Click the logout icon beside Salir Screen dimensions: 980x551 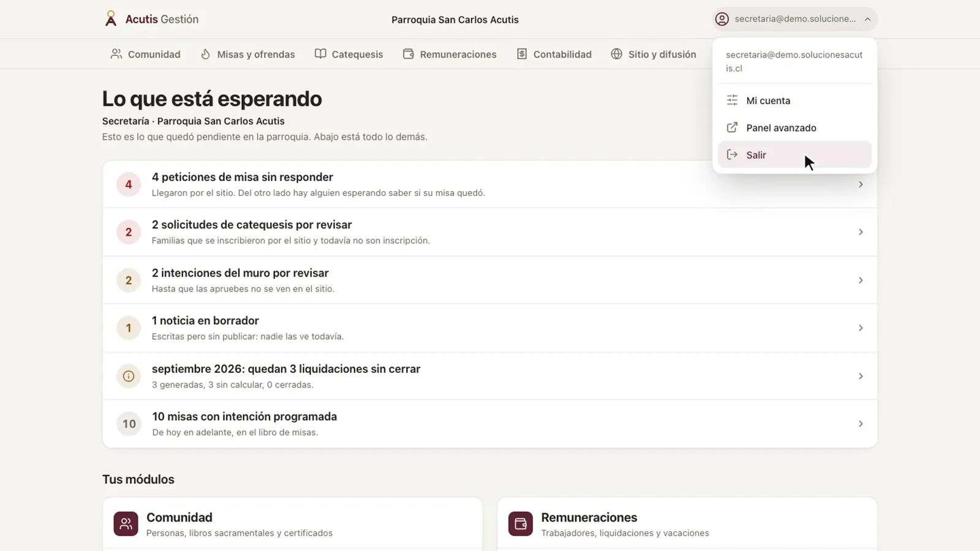(732, 154)
